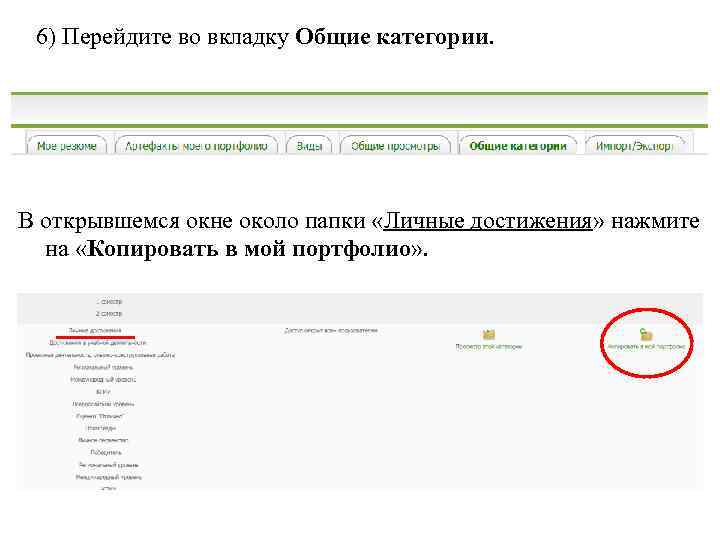720x540 pixels.
Task: Click the Доступно для всех пользователей text
Action: click(x=331, y=331)
